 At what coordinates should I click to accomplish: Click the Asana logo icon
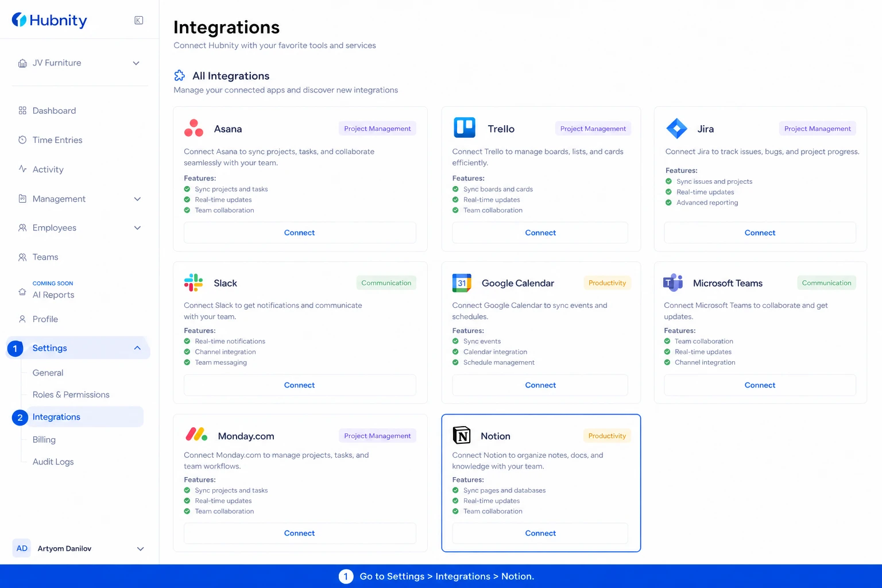(x=194, y=128)
